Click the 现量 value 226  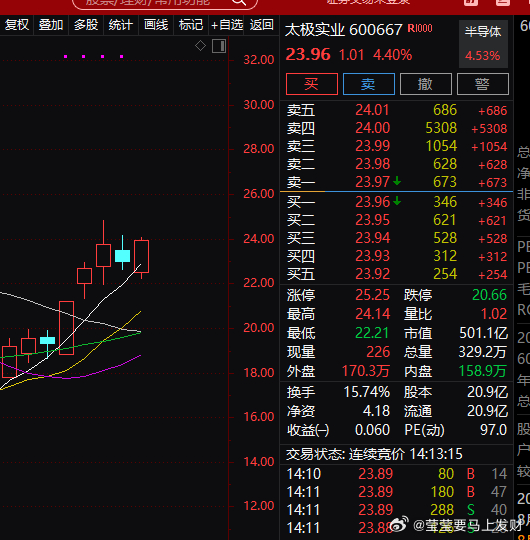coord(378,352)
